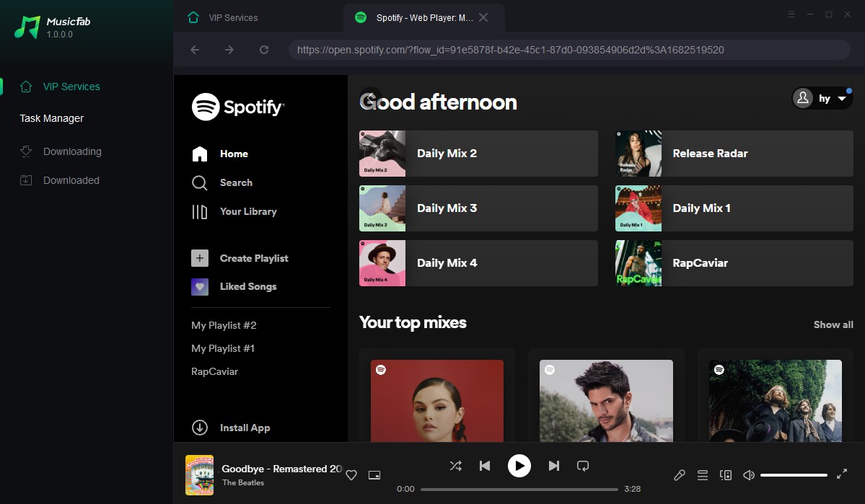The width and height of the screenshot is (865, 504).
Task: Toggle shuffle playback
Action: (x=456, y=466)
